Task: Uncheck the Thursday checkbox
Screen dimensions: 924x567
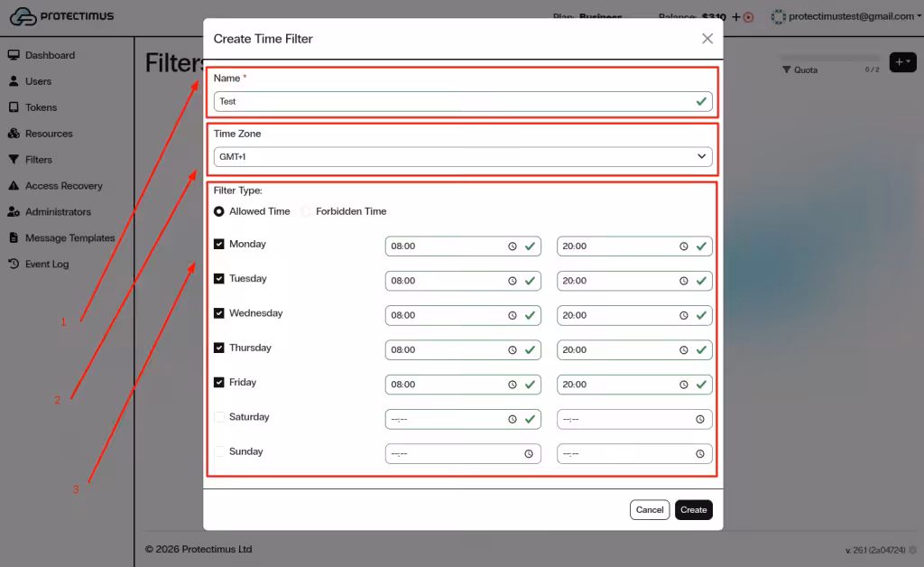Action: coord(218,348)
